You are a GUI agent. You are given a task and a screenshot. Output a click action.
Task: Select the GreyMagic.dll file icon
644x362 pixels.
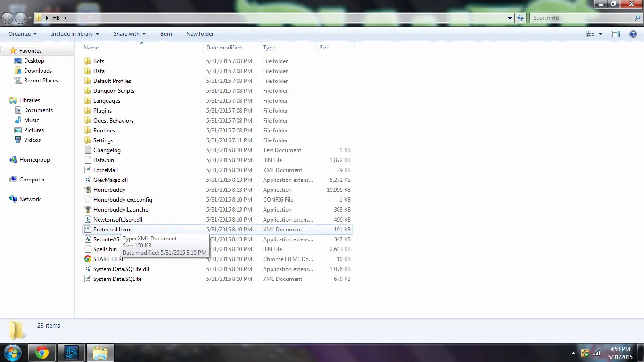(x=87, y=180)
